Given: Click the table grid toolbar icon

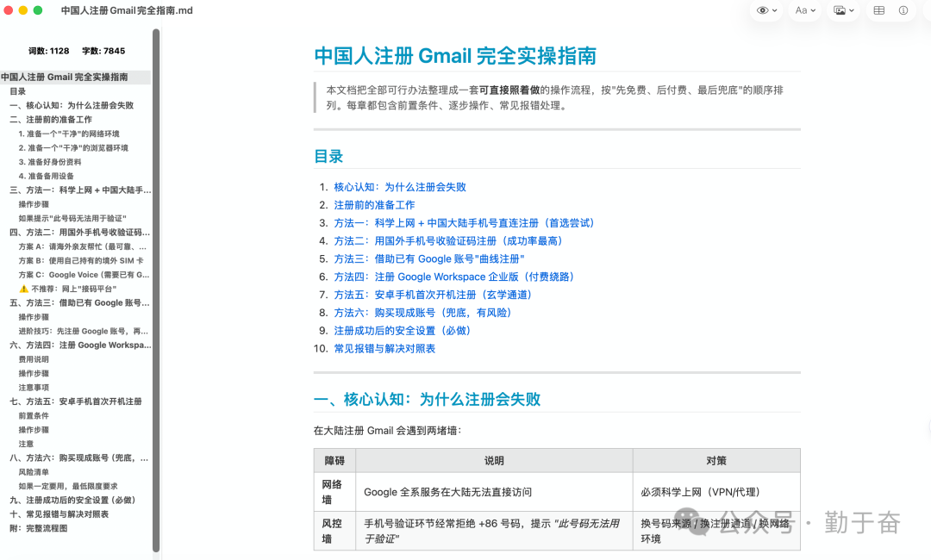Looking at the screenshot, I should 878,10.
